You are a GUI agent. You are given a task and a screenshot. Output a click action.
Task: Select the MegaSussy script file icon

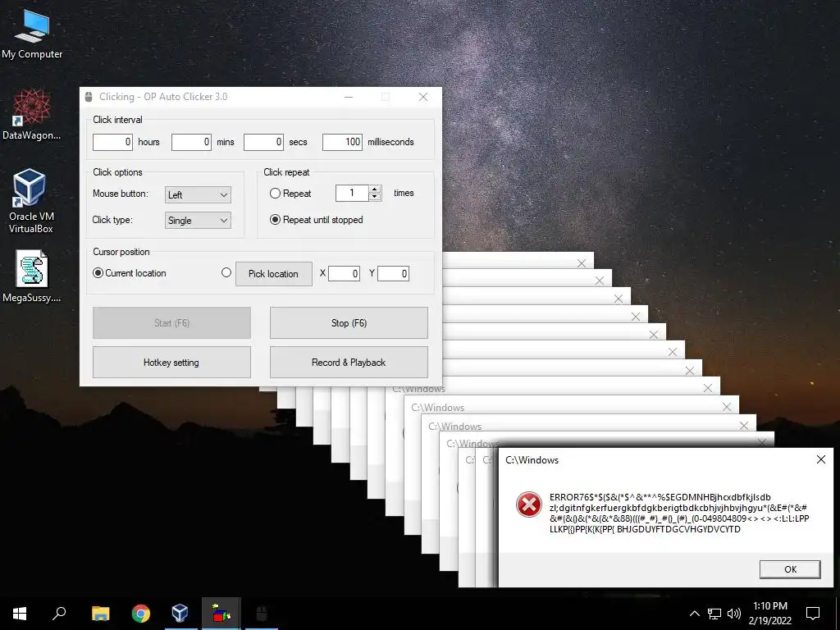pyautogui.click(x=32, y=276)
